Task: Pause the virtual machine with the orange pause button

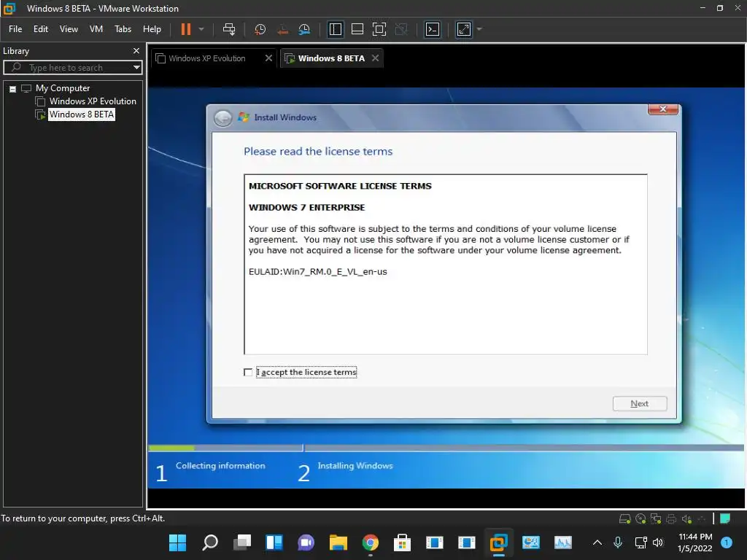Action: coord(186,29)
